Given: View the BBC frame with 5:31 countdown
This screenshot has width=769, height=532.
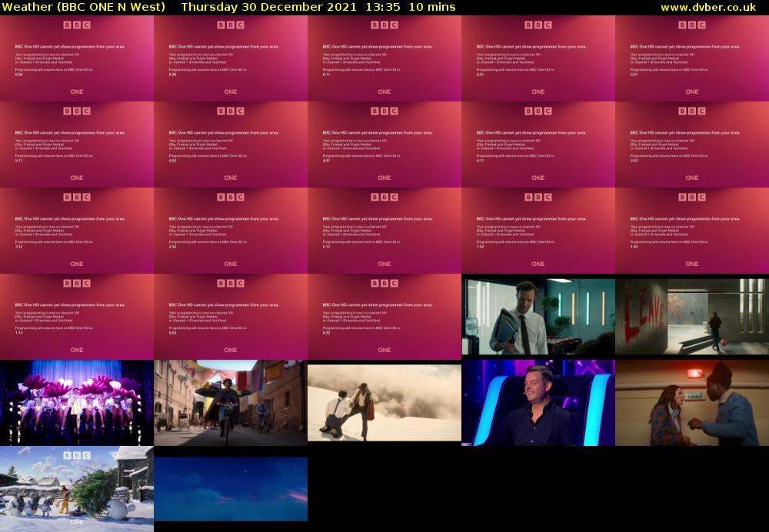Looking at the screenshot, I should tap(692, 58).
